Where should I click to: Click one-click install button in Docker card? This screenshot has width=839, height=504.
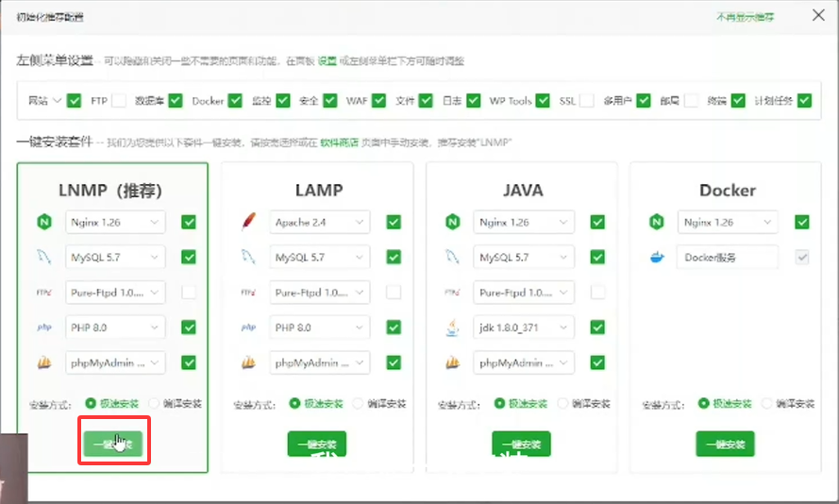pos(725,445)
